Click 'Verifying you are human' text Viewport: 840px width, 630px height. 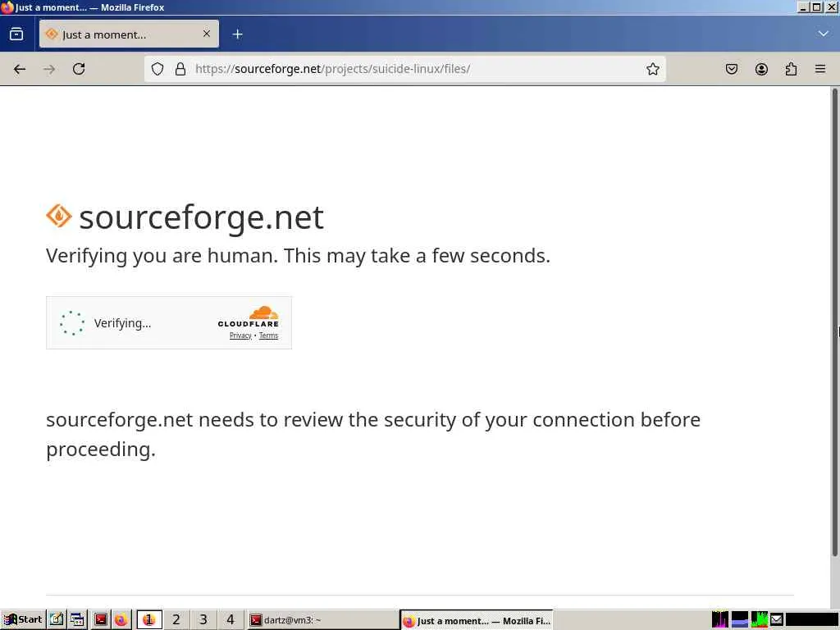tap(298, 256)
